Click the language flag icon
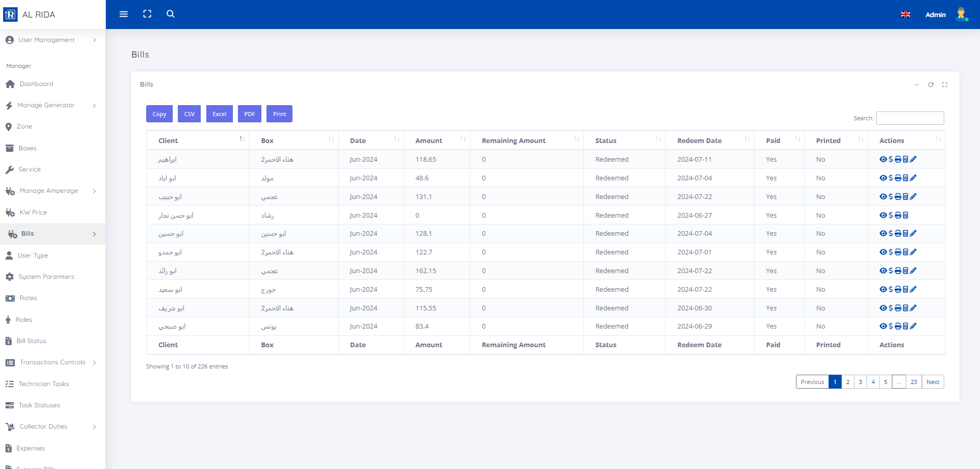Image resolution: width=980 pixels, height=469 pixels. point(905,15)
